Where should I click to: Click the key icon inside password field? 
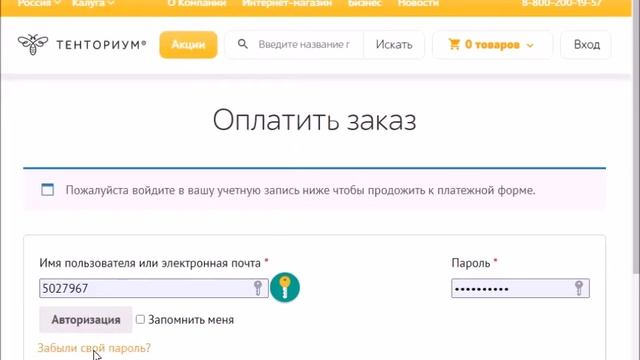[x=579, y=288]
